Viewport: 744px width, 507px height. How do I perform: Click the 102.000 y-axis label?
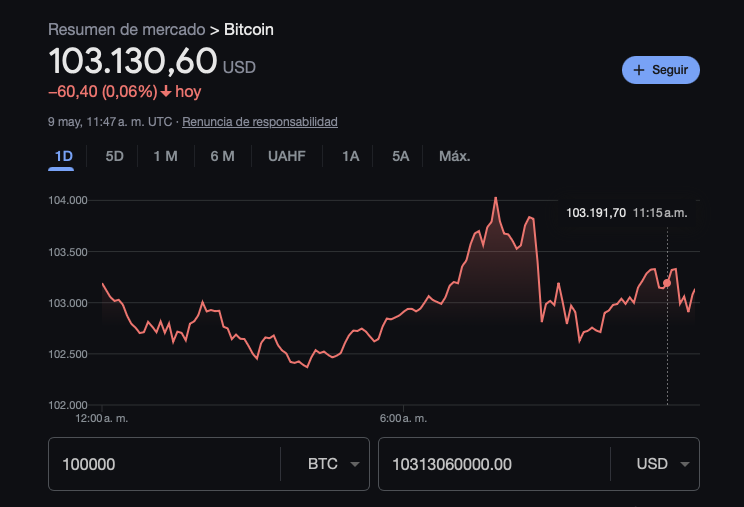(x=68, y=405)
